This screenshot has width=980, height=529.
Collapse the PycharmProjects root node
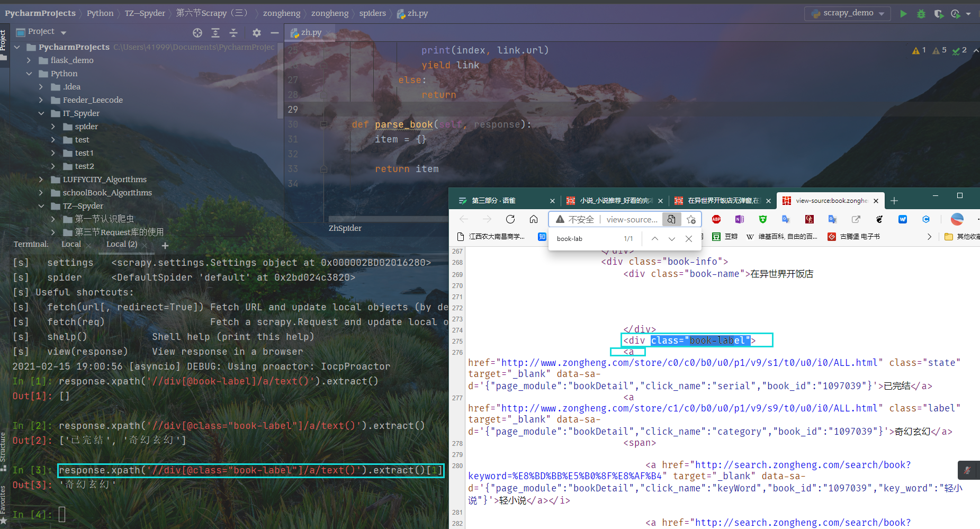(17, 47)
